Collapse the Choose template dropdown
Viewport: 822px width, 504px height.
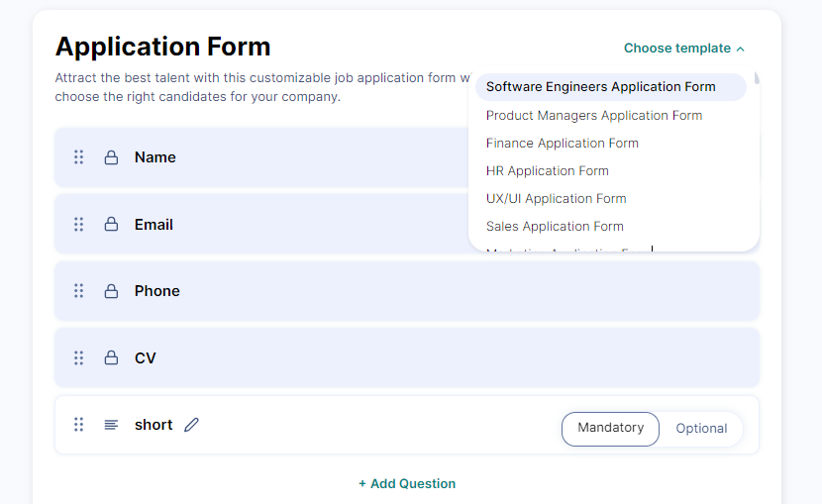683,49
